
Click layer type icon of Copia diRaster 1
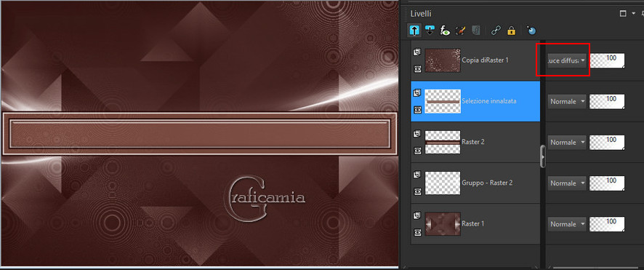pyautogui.click(x=417, y=52)
